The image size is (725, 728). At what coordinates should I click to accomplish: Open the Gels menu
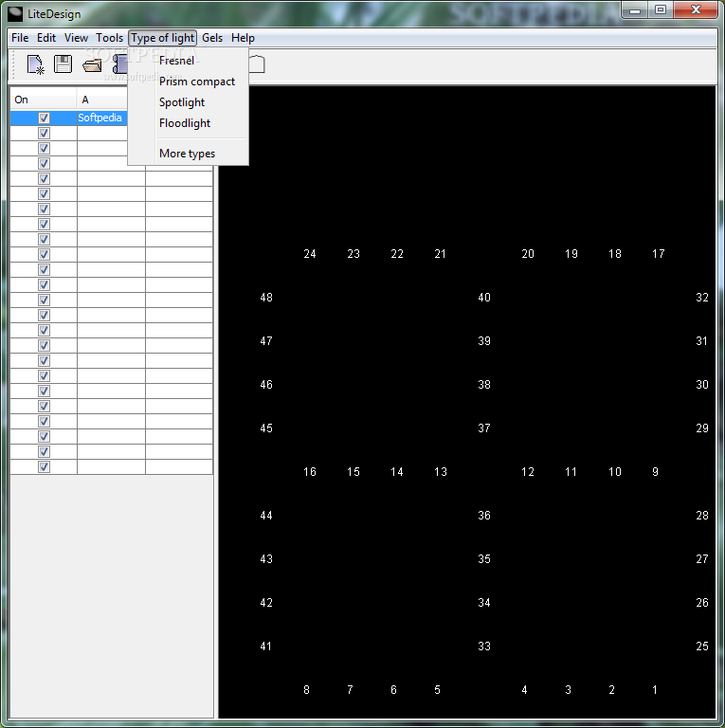point(212,38)
